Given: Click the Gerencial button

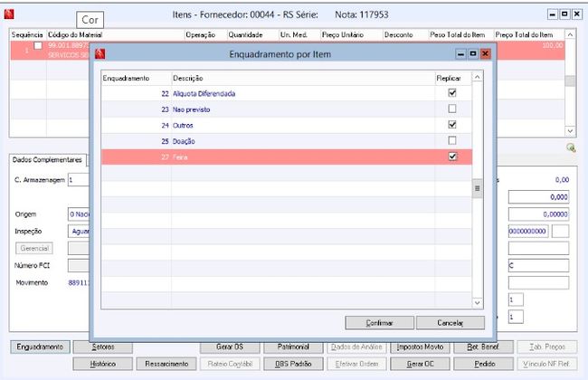Looking at the screenshot, I should pyautogui.click(x=34, y=248).
